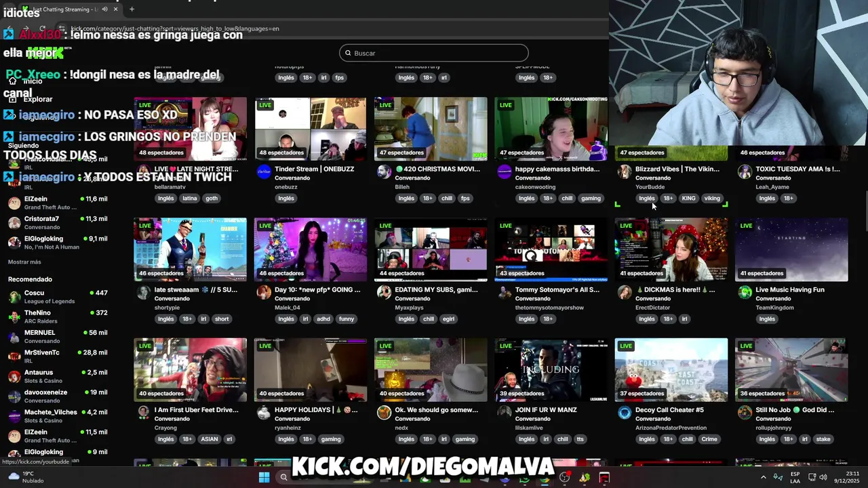Click shortypie streamer avatar icon

coord(143,292)
